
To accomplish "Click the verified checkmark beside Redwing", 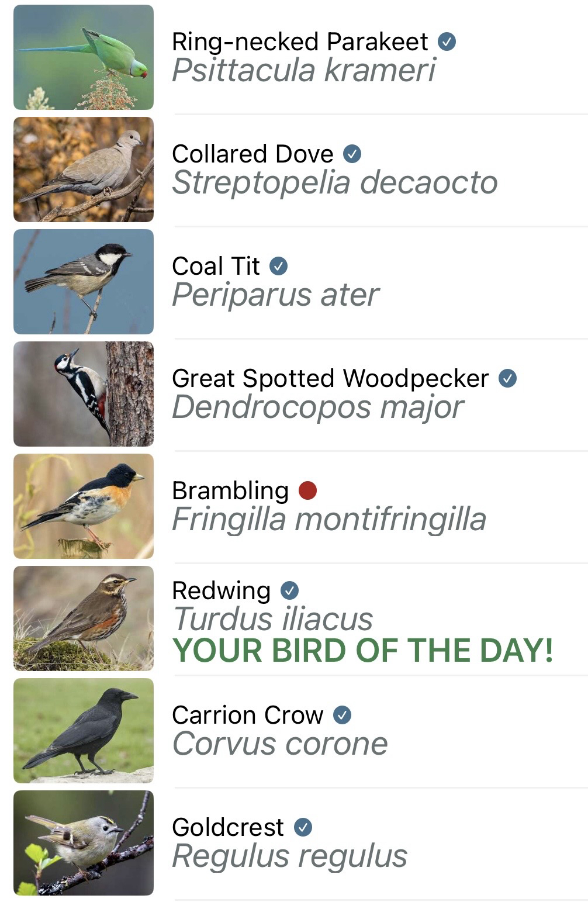I will [289, 590].
